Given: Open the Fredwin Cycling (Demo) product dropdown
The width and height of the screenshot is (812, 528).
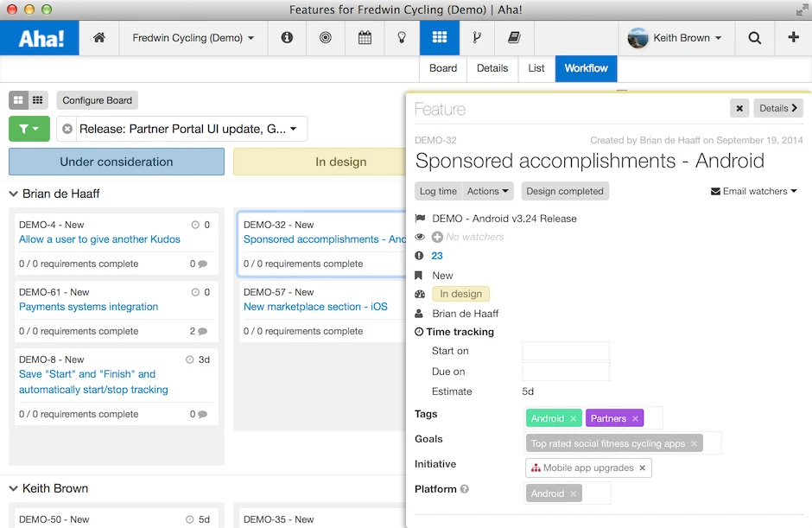Looking at the screenshot, I should (193, 38).
